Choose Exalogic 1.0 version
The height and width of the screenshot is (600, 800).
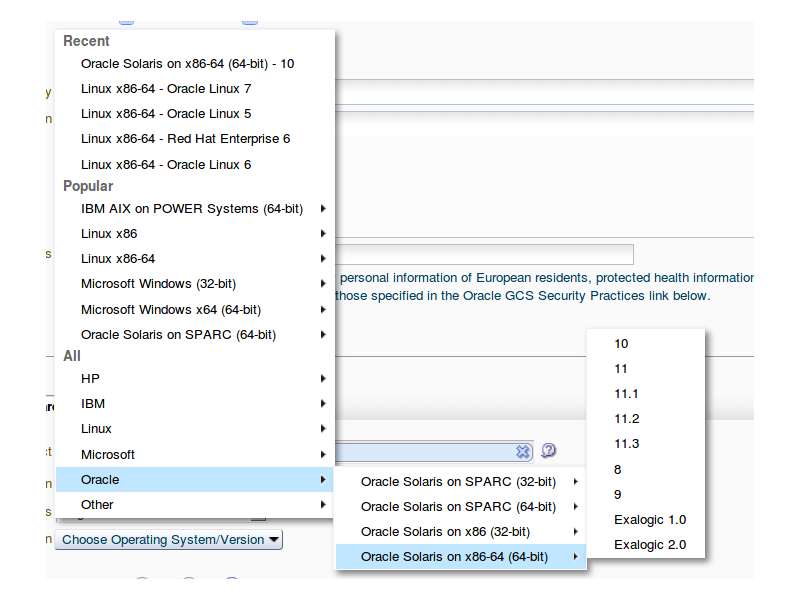(x=646, y=520)
